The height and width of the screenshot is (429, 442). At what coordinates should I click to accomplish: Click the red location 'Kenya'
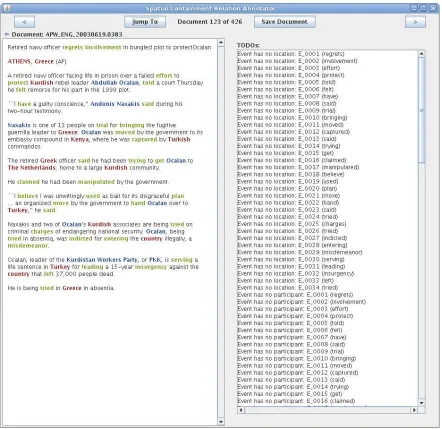click(x=80, y=139)
